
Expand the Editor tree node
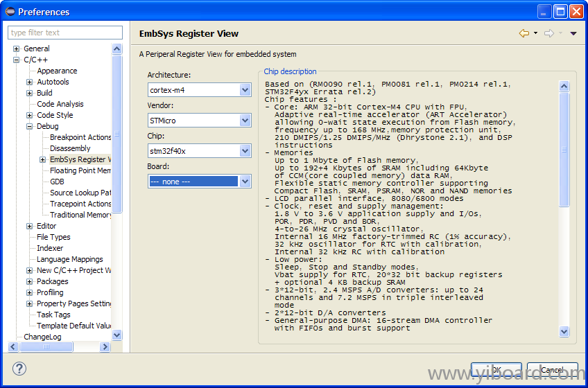tap(29, 227)
